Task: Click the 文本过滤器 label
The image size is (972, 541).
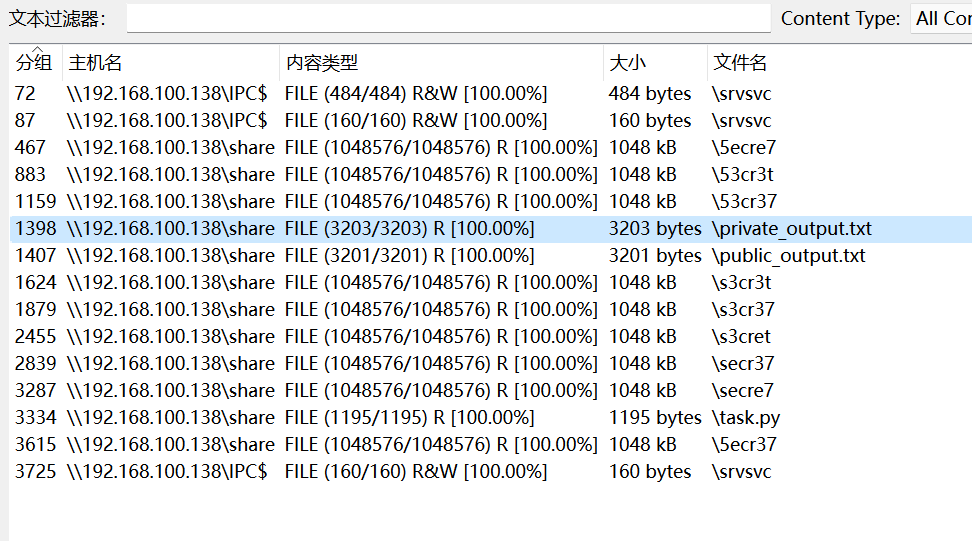Action: [x=57, y=19]
